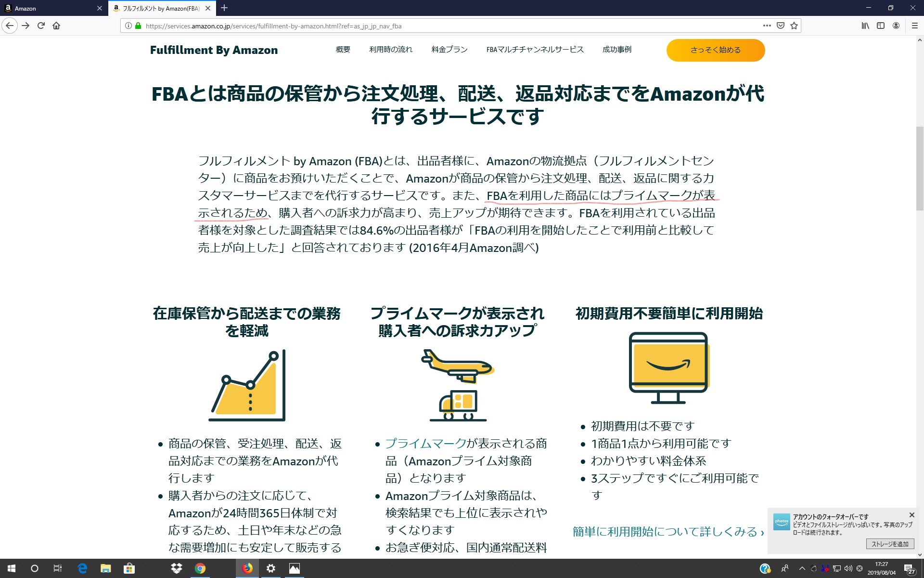Viewport: 924px width, 578px height.
Task: Open Cortana search circle
Action: [35, 568]
